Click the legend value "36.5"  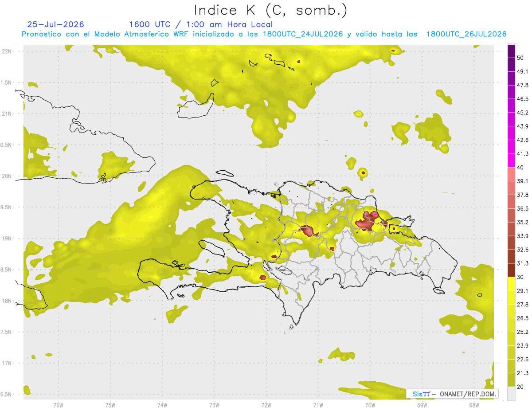[x=523, y=209]
